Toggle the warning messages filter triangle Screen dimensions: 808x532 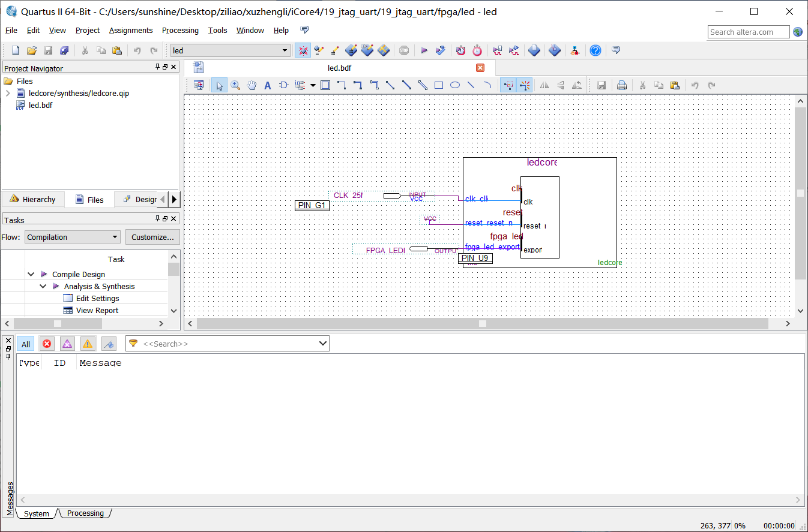tap(88, 344)
